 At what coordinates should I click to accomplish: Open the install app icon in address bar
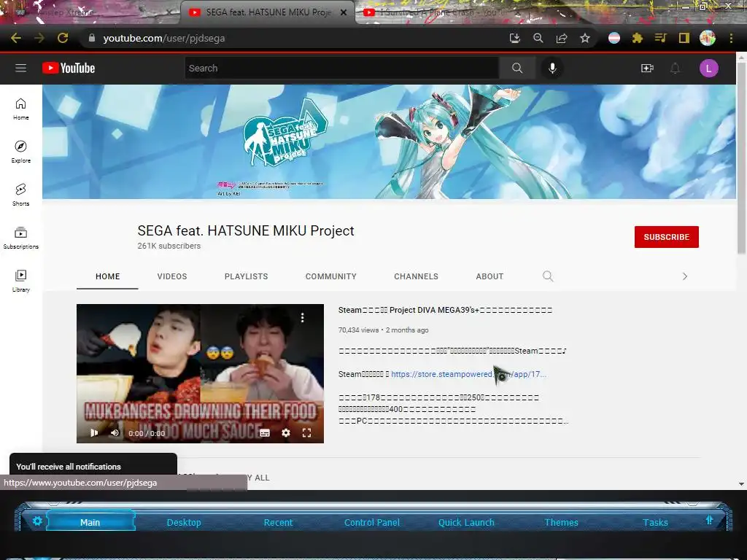point(514,38)
